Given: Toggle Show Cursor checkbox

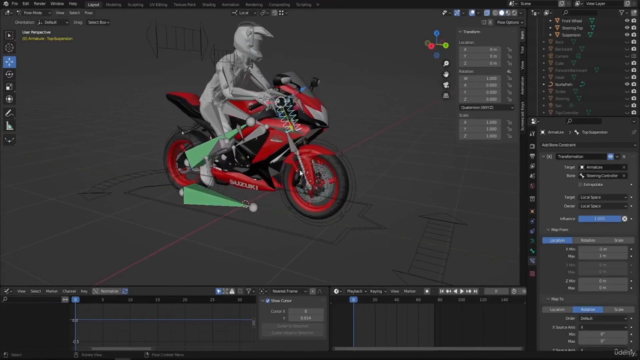Looking at the screenshot, I should tap(268, 301).
